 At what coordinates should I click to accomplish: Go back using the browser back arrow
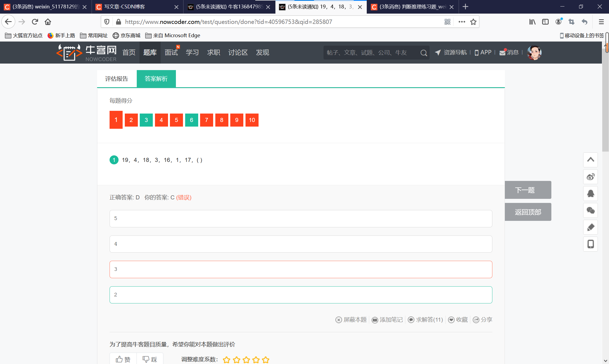click(8, 22)
